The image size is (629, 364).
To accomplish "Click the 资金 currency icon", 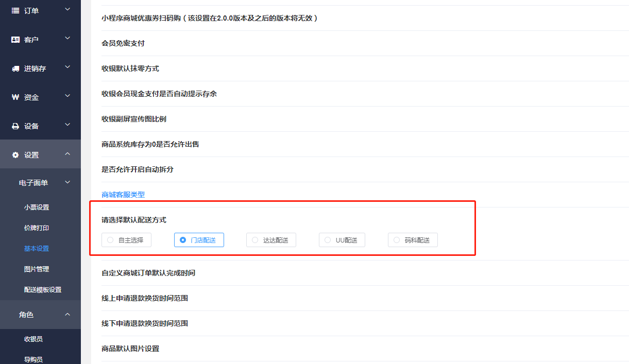I will (15, 97).
